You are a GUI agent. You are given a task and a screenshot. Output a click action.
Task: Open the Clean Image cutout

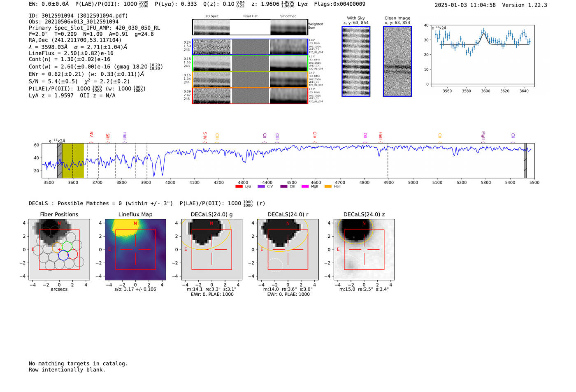click(x=397, y=62)
